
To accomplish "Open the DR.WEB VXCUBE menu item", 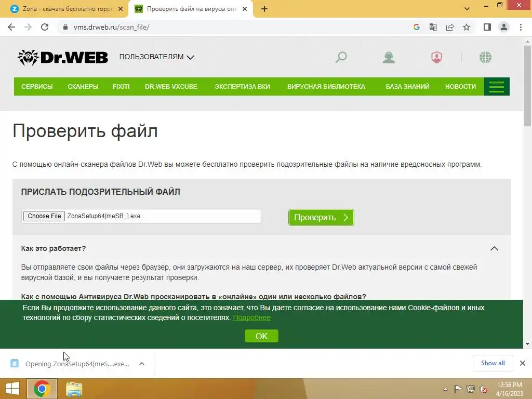I will [171, 87].
